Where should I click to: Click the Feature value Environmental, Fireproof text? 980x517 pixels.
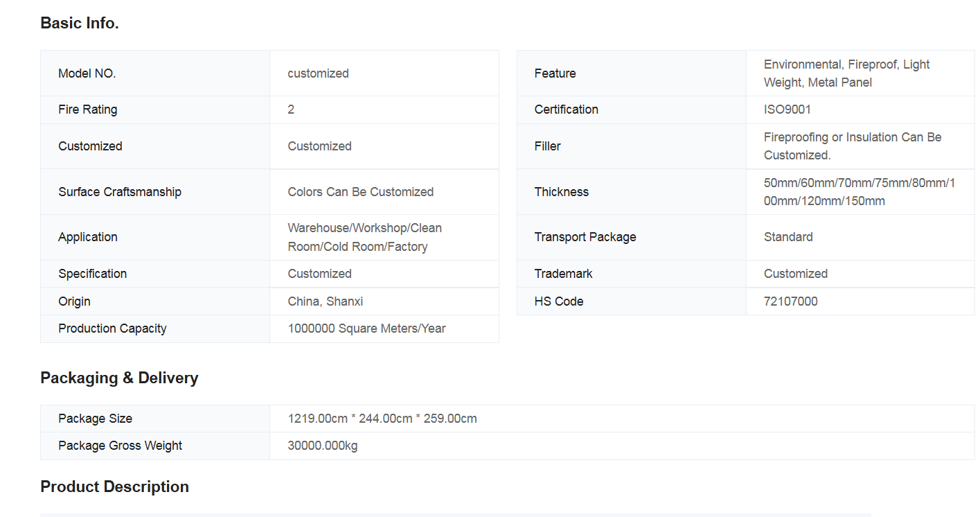tap(847, 73)
